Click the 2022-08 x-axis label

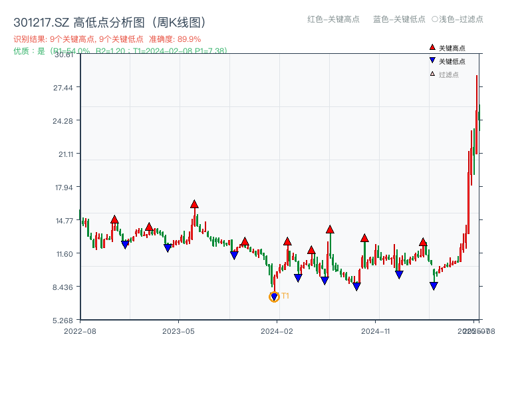(80, 331)
